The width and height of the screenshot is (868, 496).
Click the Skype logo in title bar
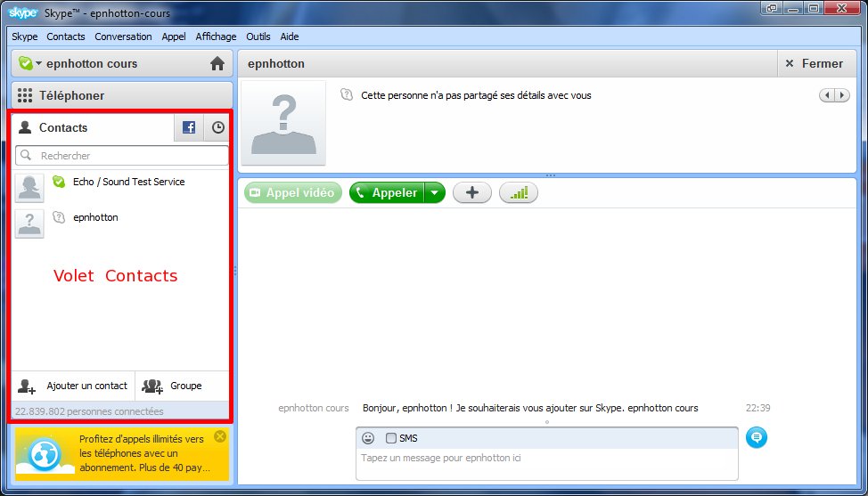(23, 12)
